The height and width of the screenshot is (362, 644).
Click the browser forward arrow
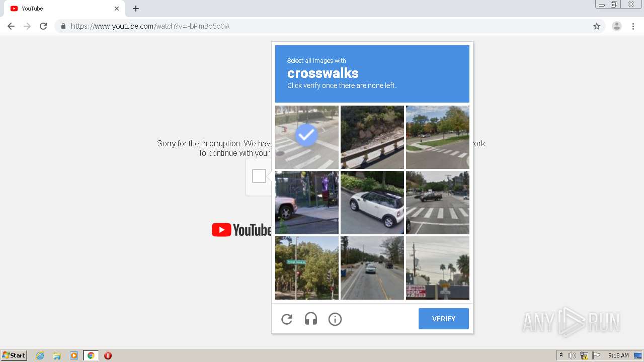[27, 26]
